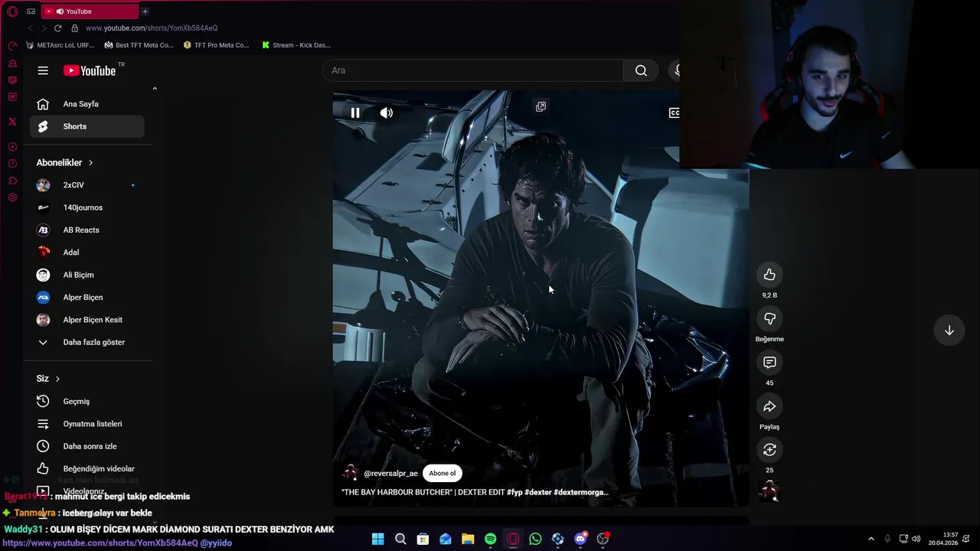The height and width of the screenshot is (551, 980).
Task: Subscribe with the Abone ol button
Action: point(442,473)
